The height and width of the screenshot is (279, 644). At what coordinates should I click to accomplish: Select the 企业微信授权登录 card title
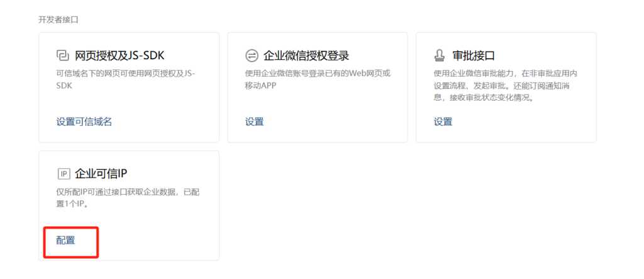[306, 55]
